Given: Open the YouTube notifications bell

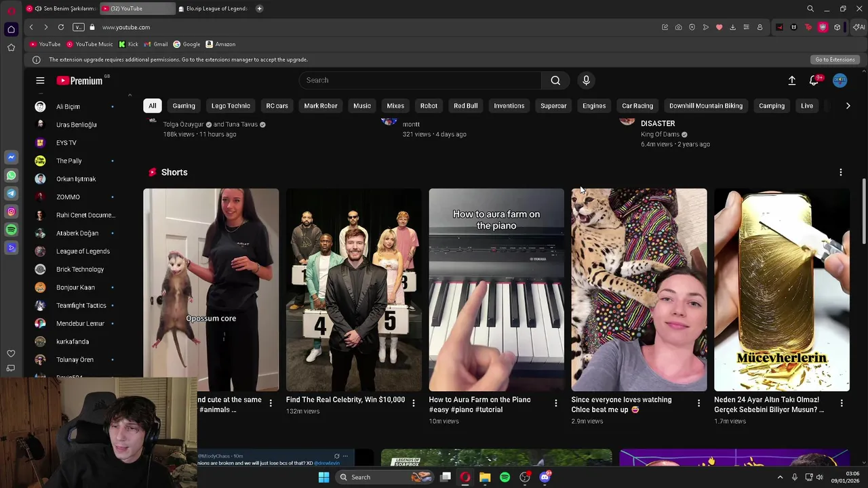Looking at the screenshot, I should pos(814,81).
